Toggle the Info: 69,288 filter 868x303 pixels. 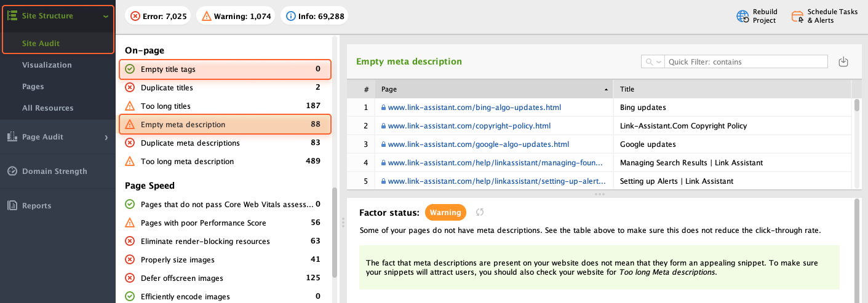314,16
